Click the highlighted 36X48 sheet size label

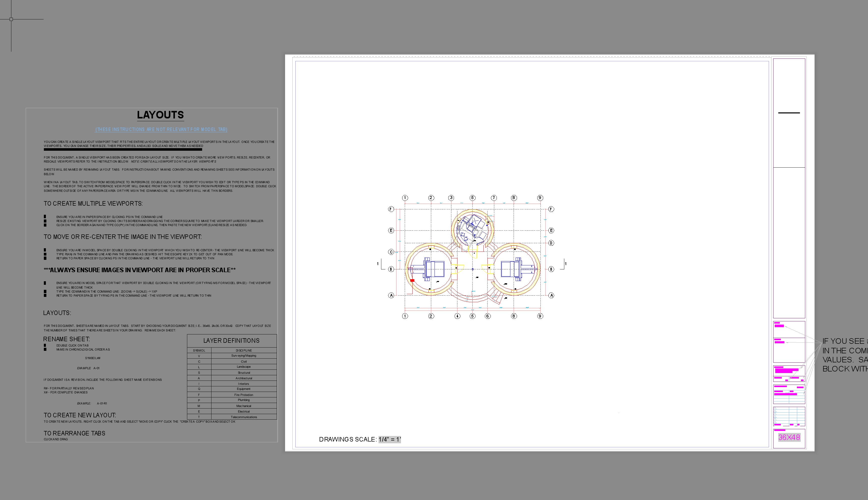tap(789, 437)
